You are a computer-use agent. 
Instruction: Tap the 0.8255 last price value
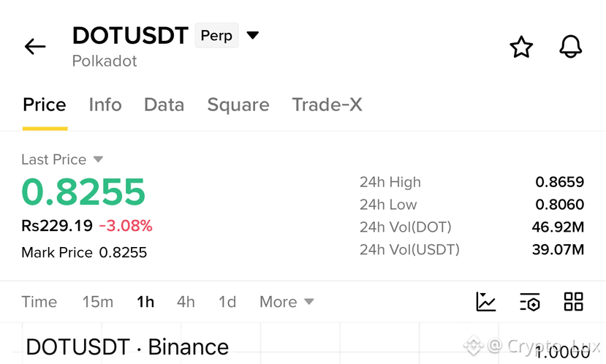click(83, 192)
